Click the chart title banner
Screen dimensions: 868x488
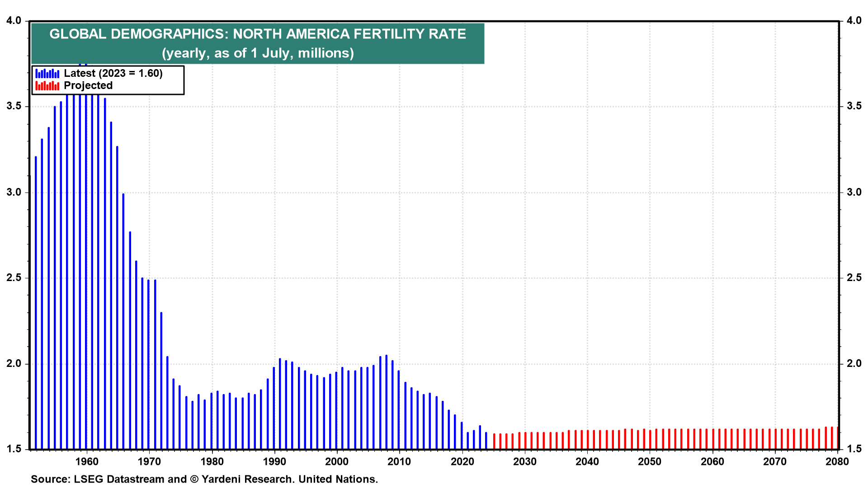click(x=258, y=34)
